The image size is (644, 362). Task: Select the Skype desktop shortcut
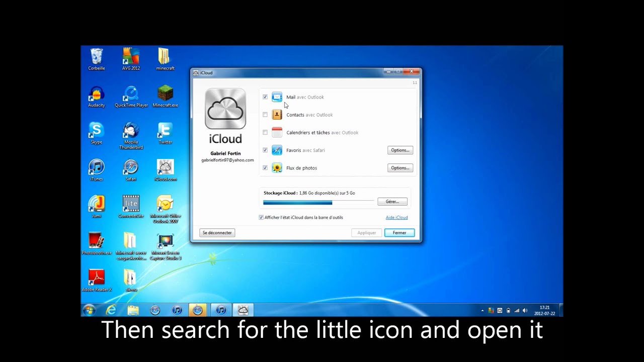pyautogui.click(x=96, y=133)
